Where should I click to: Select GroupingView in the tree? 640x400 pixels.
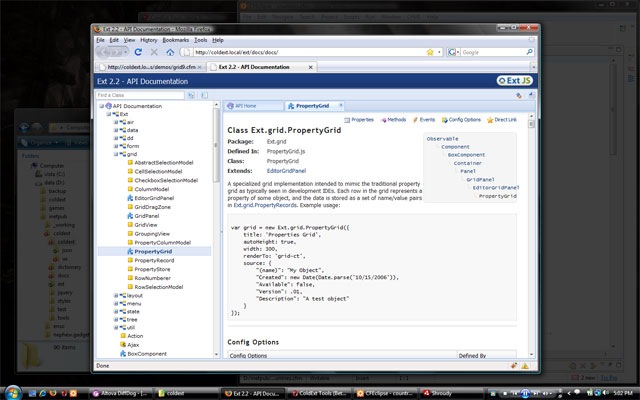(x=152, y=233)
